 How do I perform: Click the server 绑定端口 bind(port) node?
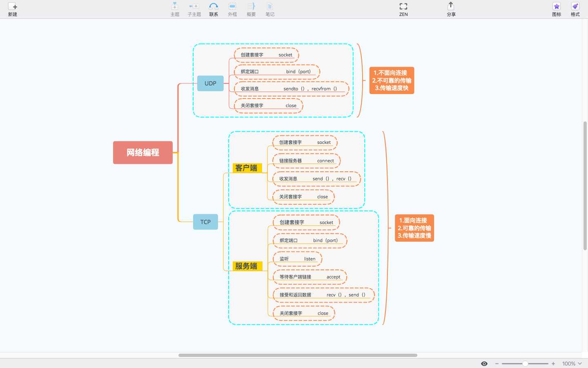(x=310, y=240)
